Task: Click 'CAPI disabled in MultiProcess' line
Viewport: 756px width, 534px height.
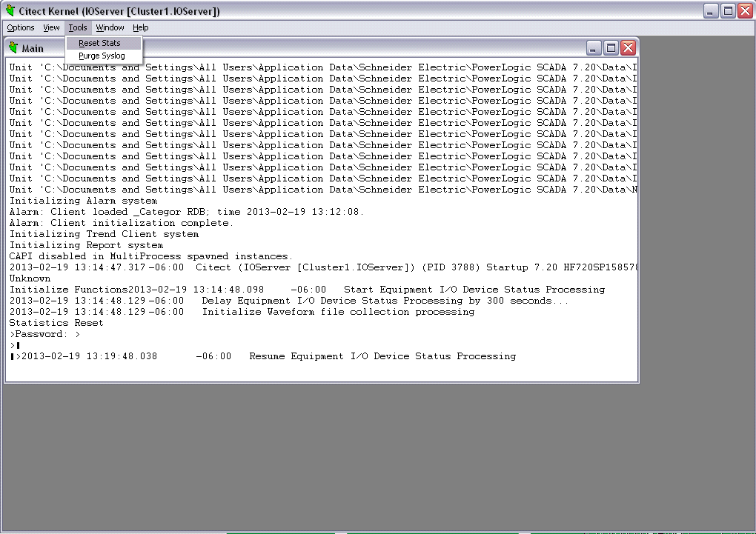Action: pyautogui.click(x=151, y=256)
